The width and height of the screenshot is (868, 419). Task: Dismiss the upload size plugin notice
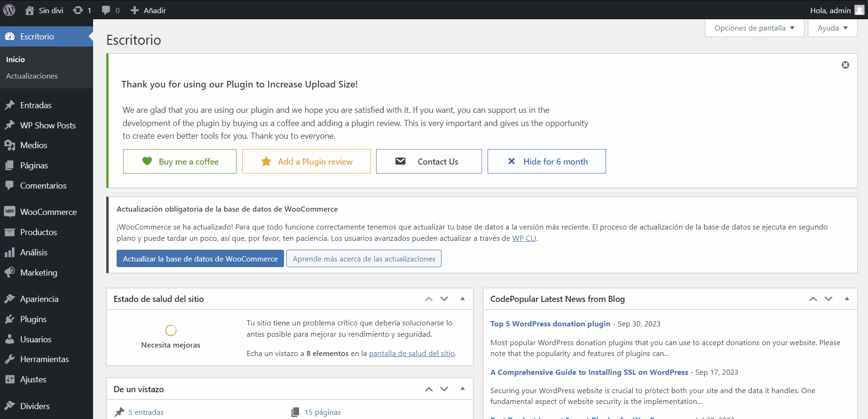click(845, 65)
